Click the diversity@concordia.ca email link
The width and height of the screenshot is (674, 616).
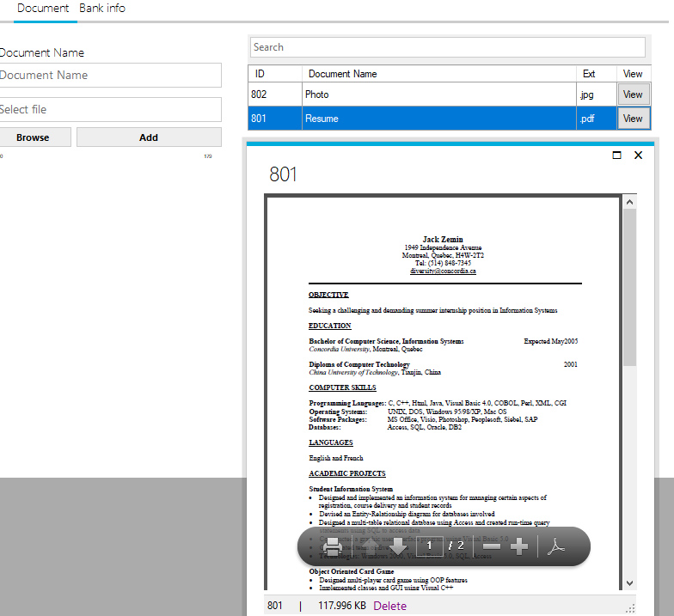click(x=444, y=271)
